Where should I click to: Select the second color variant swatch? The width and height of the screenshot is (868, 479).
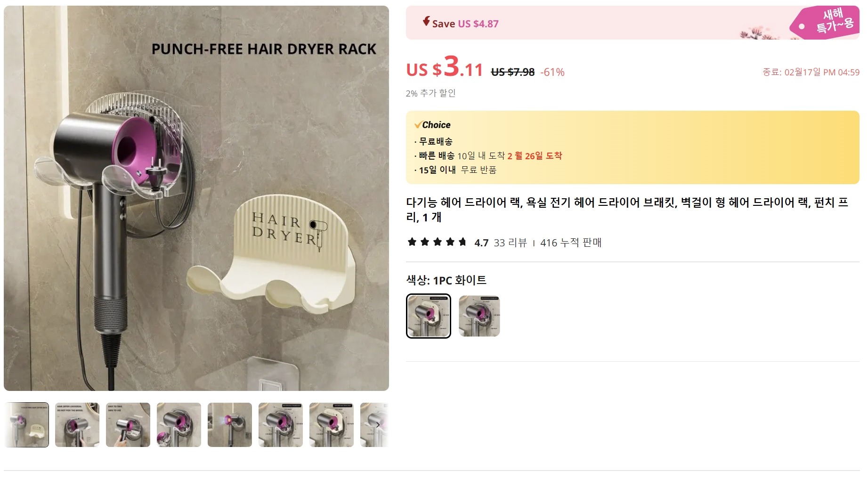[x=479, y=316]
